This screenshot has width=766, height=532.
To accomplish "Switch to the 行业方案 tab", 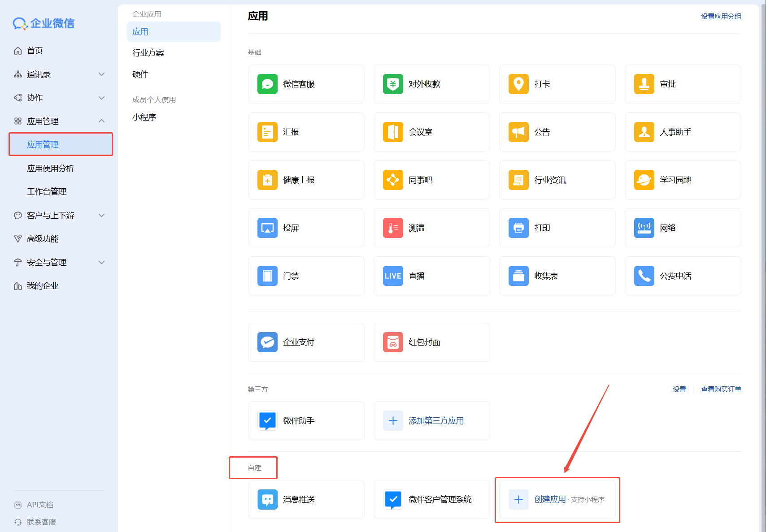I will tap(148, 53).
